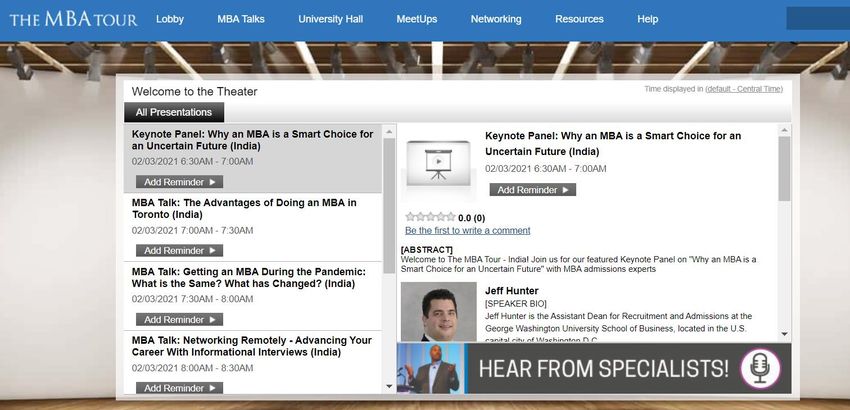The image size is (850, 410).
Task: Add reminder for Keynote Panel in list
Action: 179,182
